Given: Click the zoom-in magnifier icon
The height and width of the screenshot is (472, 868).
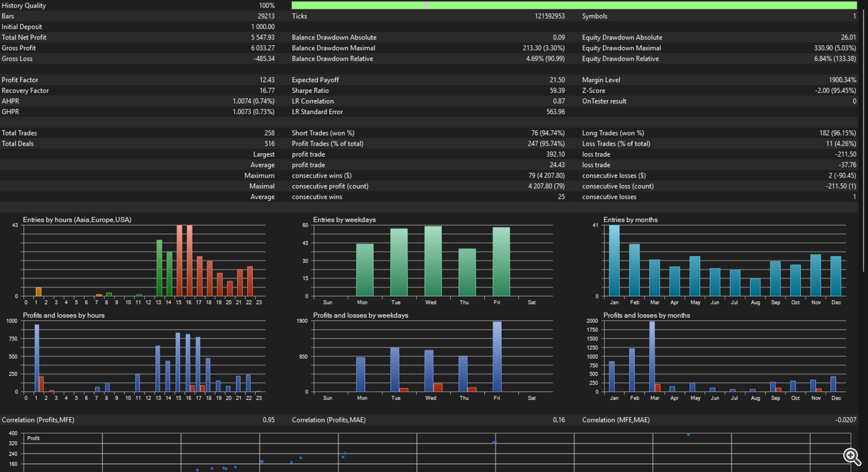Looking at the screenshot, I should point(851,456).
